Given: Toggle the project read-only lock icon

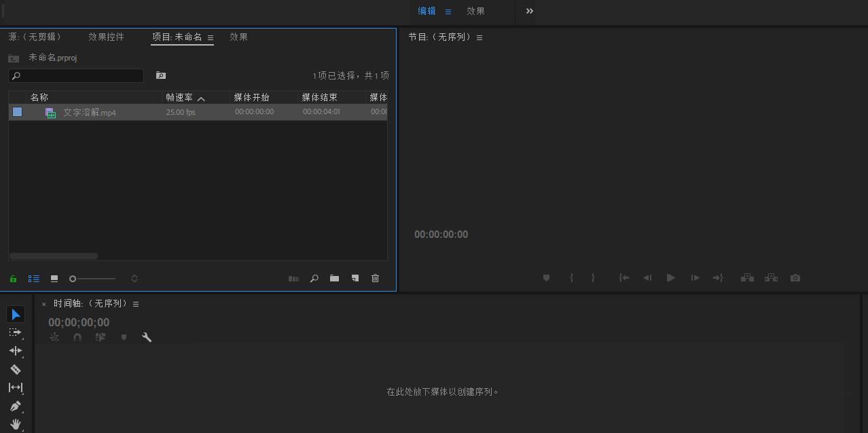Looking at the screenshot, I should point(13,279).
